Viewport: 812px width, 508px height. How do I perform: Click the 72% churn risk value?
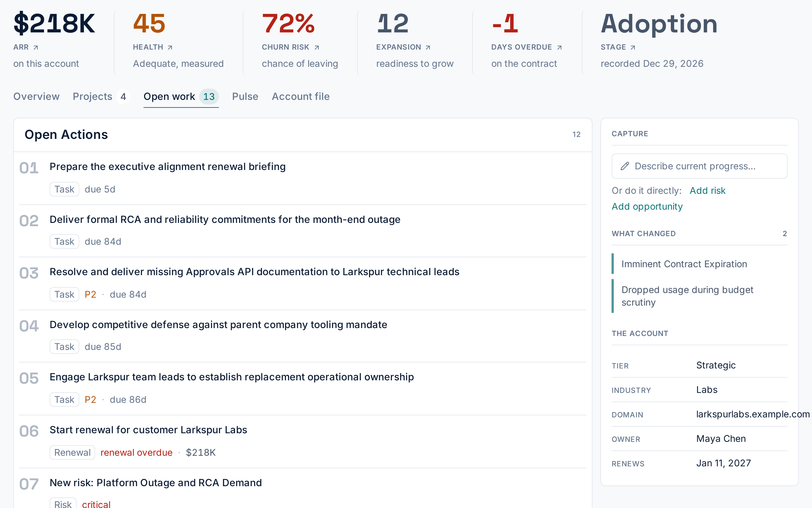click(288, 23)
